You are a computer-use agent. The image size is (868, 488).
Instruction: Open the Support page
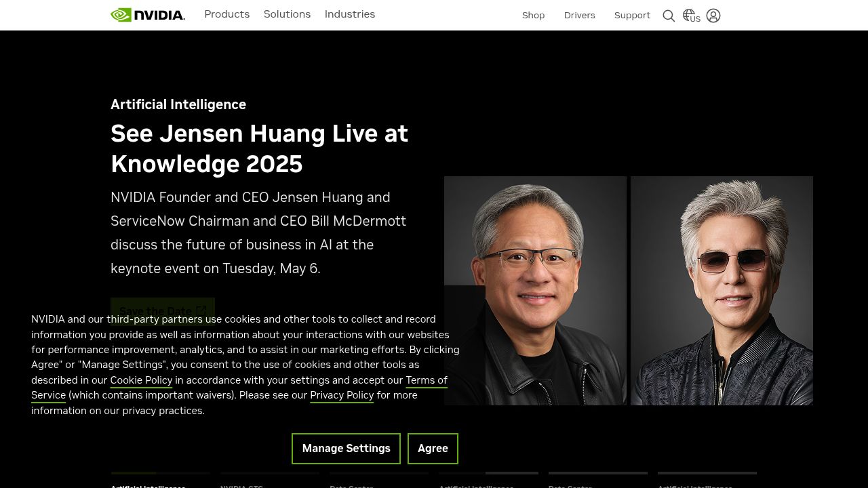pyautogui.click(x=632, y=16)
